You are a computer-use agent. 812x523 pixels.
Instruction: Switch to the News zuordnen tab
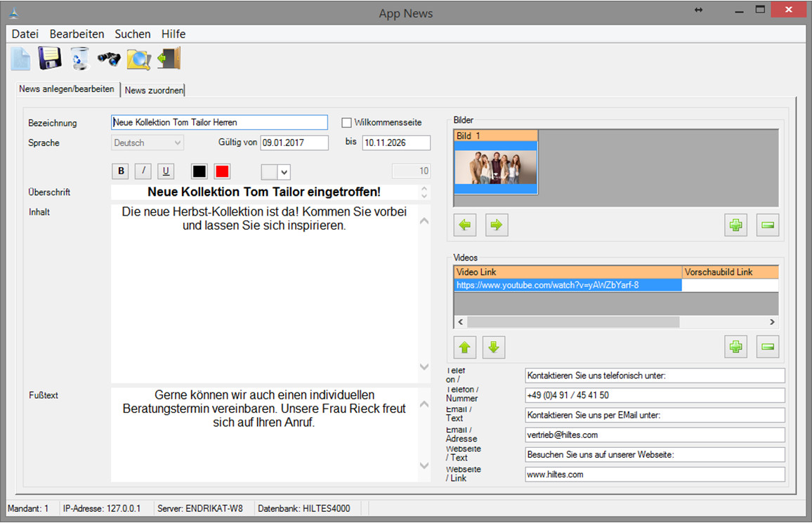(155, 91)
